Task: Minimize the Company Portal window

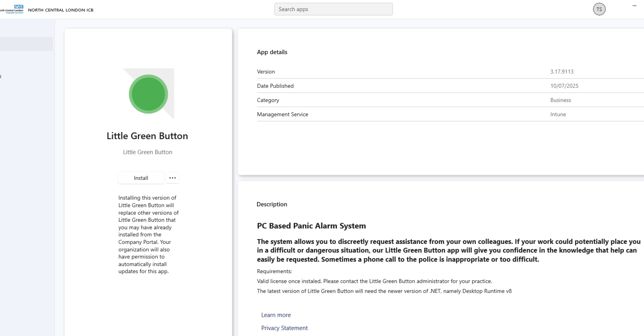Action: (634, 6)
